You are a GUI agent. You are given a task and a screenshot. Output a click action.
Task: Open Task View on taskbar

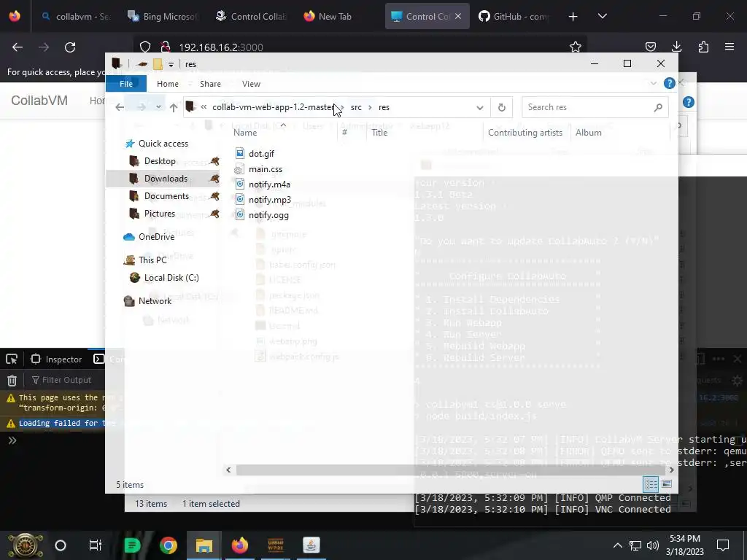(96, 545)
